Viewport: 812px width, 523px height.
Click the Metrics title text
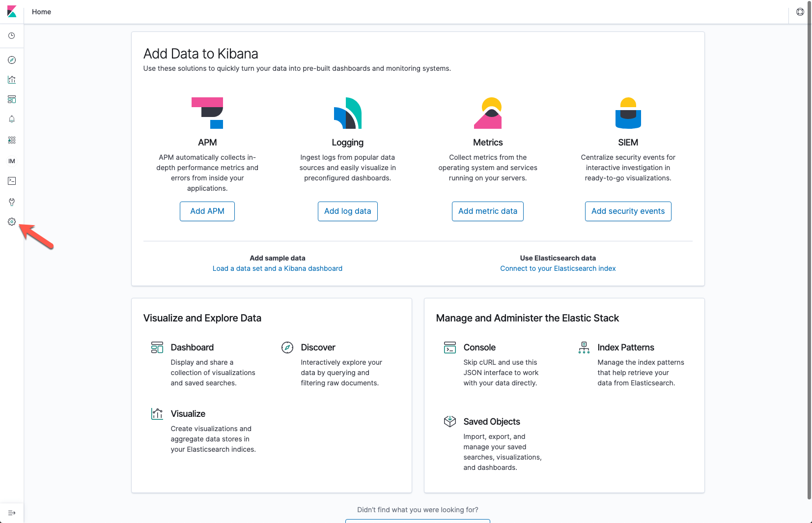tap(488, 143)
